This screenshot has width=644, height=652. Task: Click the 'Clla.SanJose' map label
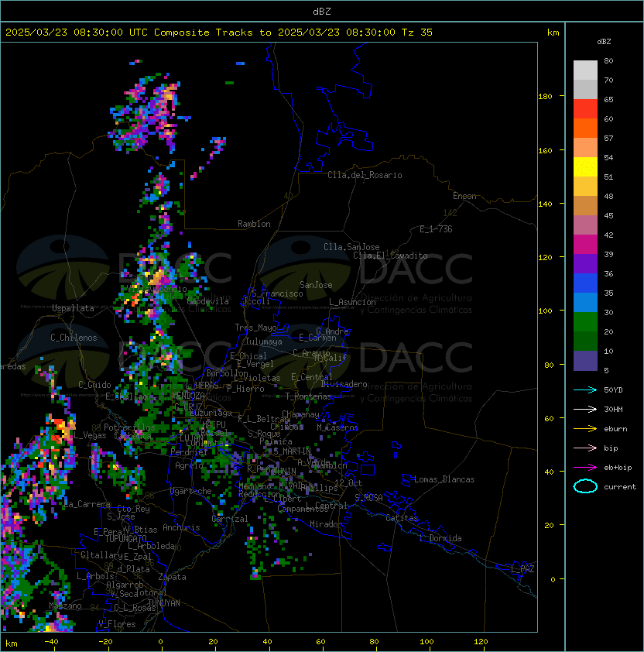pos(351,247)
